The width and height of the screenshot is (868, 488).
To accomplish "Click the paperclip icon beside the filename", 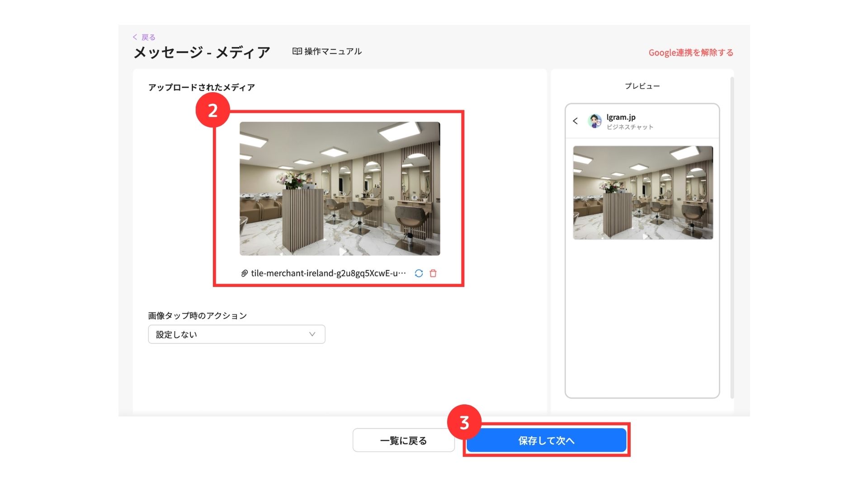I will click(x=244, y=273).
